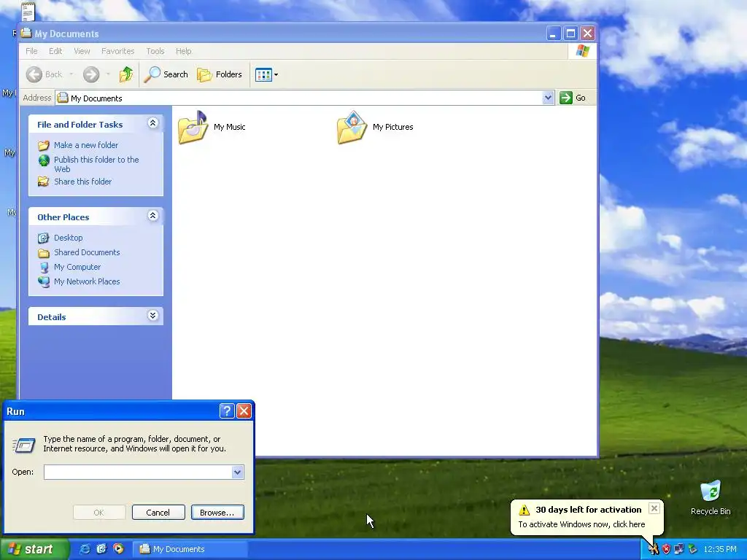Click the taskbar clock
This screenshot has height=560, width=747.
(720, 550)
